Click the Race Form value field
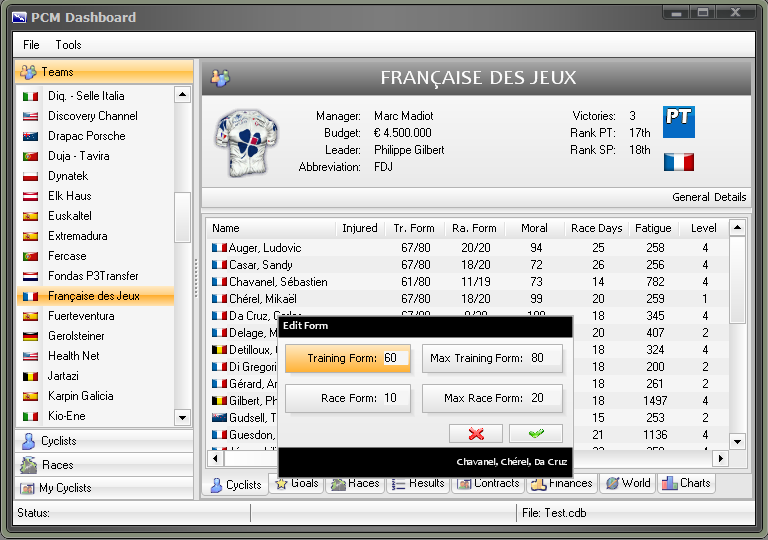Image resolution: width=768 pixels, height=540 pixels. click(394, 398)
